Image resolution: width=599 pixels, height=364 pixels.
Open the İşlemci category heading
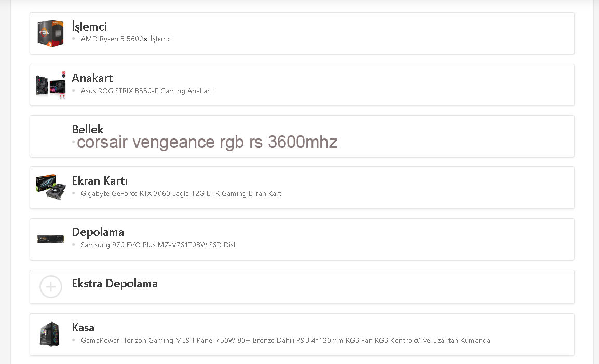point(89,26)
